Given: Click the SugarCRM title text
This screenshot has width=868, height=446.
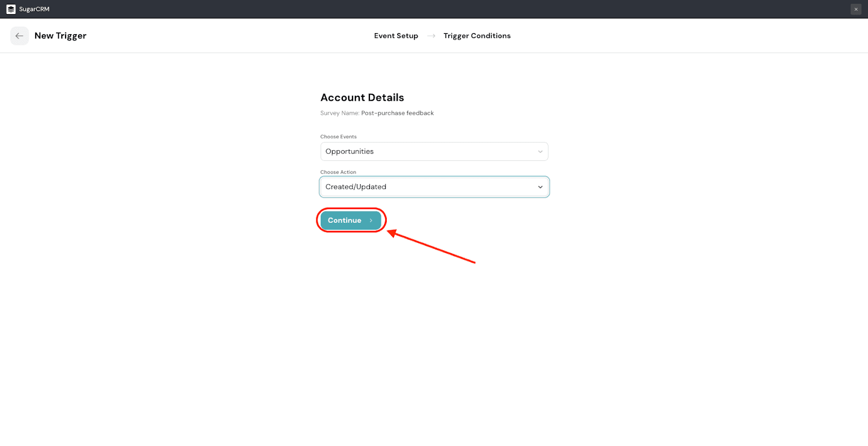Looking at the screenshot, I should [34, 9].
